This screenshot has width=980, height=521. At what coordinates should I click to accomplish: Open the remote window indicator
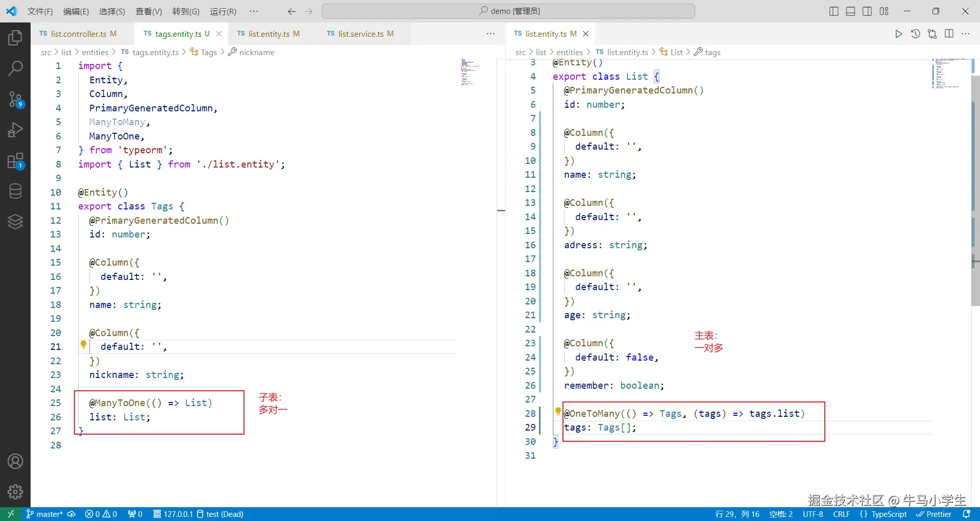point(11,514)
